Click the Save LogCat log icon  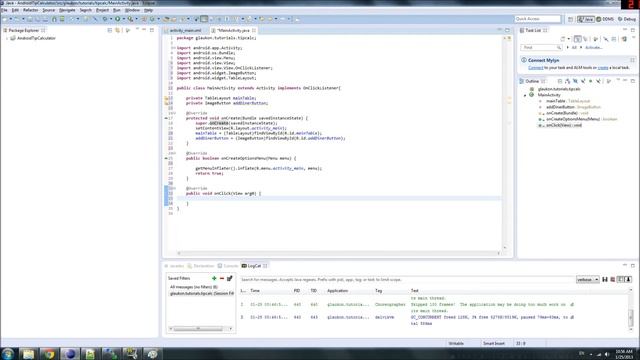pos(605,280)
